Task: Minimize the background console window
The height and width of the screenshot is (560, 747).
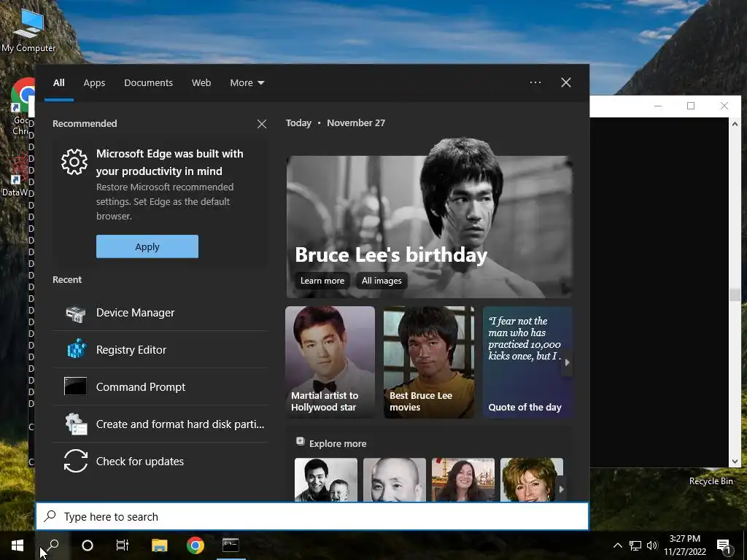Action: click(x=658, y=106)
